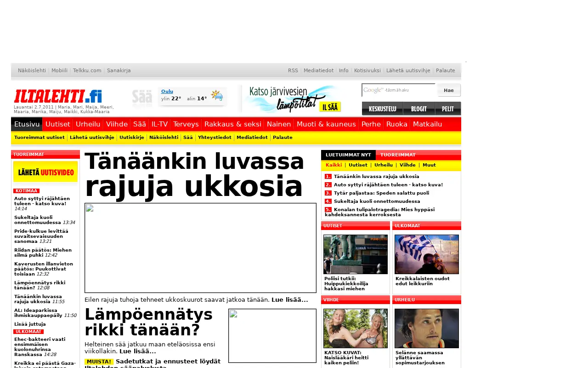This screenshot has width=588, height=368.
Task: Filter most-read list by Muut
Action: 429,165
